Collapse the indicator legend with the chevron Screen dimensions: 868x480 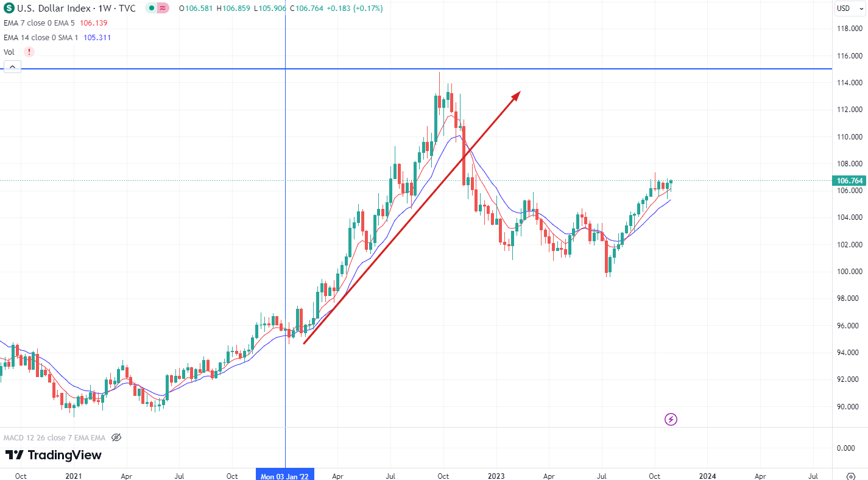(x=13, y=66)
